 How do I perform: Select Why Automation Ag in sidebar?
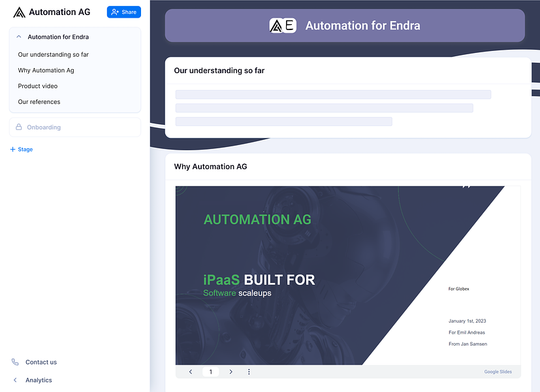[x=46, y=71]
